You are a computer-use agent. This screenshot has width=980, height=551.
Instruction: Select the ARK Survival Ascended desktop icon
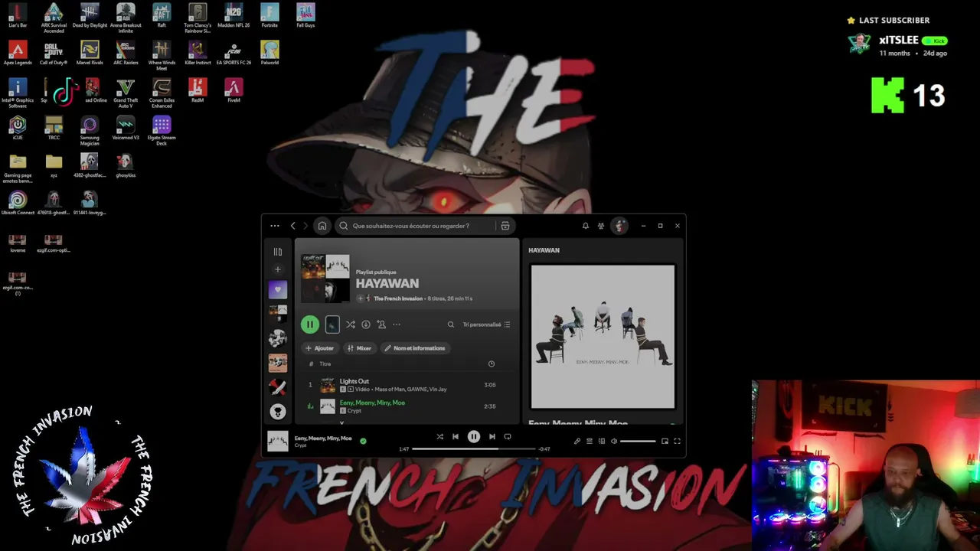click(54, 18)
